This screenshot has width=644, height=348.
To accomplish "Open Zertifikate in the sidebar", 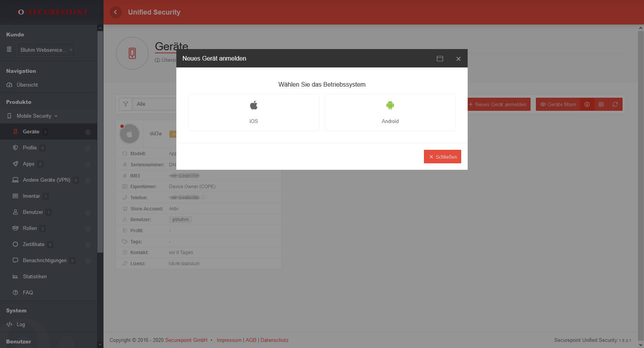I will coord(33,244).
